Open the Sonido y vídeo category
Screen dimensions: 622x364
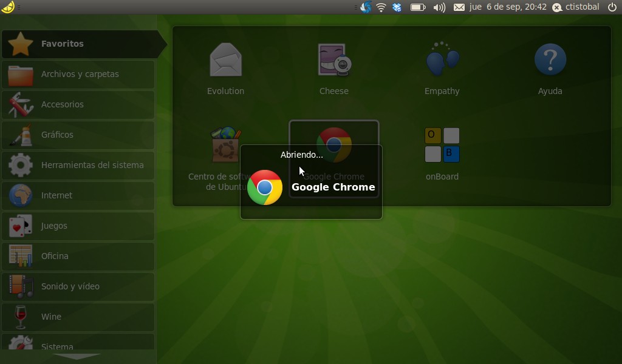(x=78, y=286)
